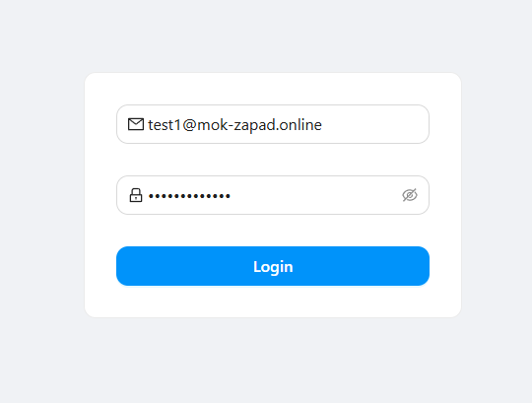Focus the email field containing test1@mok-zapad.online
This screenshot has height=403, width=532.
273,124
